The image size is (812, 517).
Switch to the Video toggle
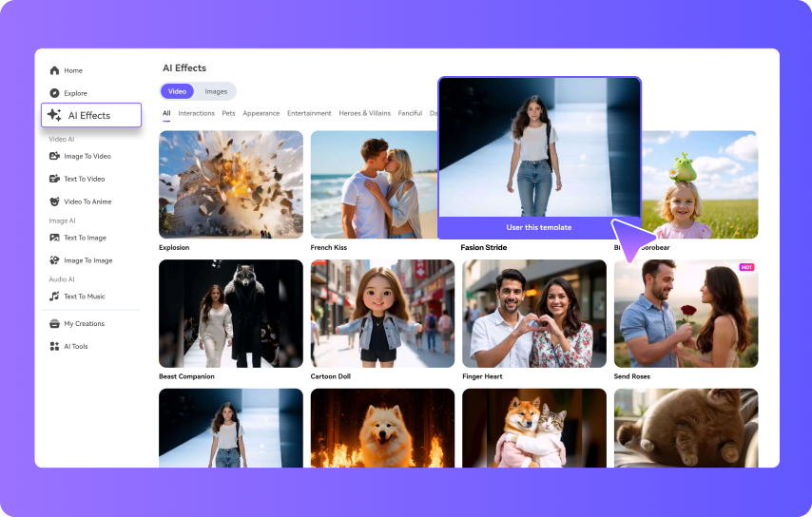(177, 91)
